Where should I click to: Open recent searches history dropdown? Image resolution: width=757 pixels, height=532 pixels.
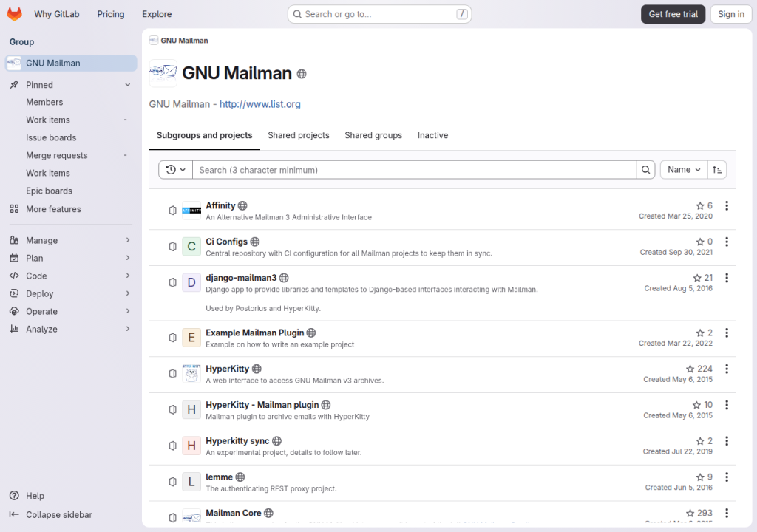pyautogui.click(x=176, y=170)
